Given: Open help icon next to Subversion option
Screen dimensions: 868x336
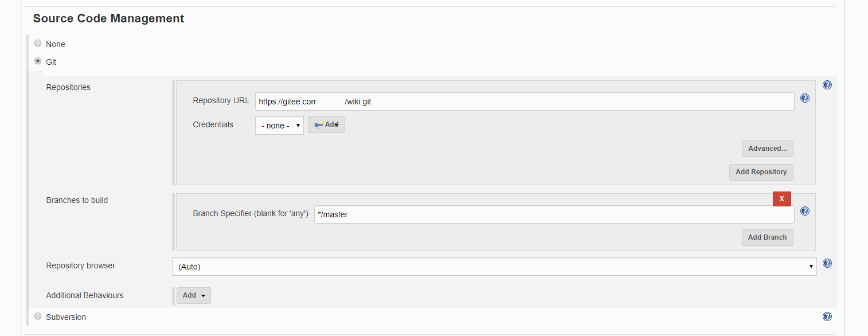Looking at the screenshot, I should coord(827,317).
